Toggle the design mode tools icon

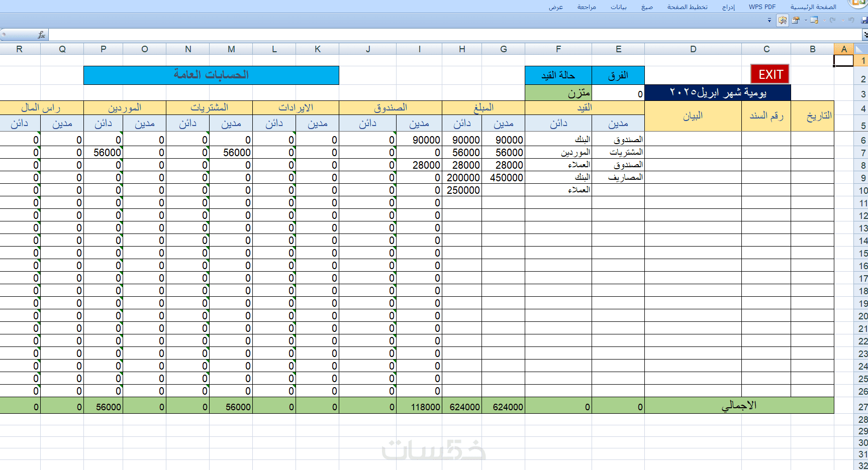(x=783, y=20)
